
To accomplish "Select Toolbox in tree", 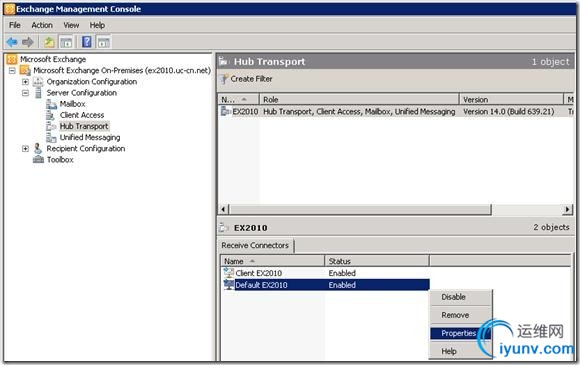I will pyautogui.click(x=60, y=160).
